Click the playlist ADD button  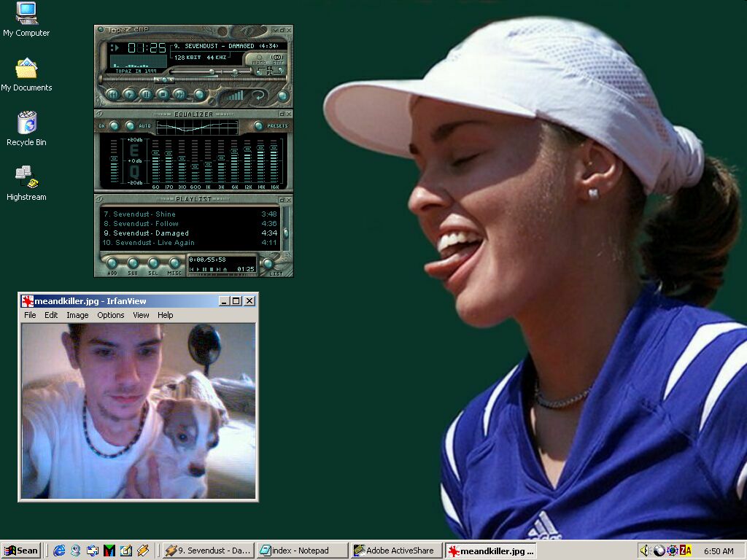(112, 263)
